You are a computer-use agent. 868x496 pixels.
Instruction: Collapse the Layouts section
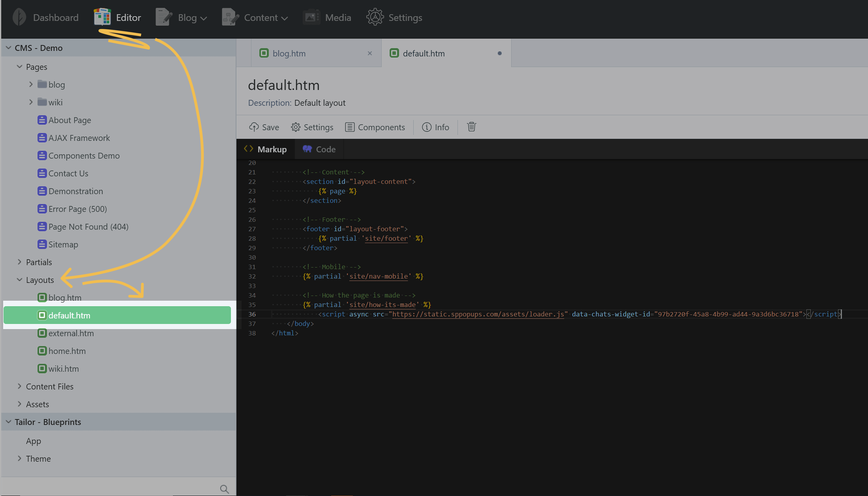pos(19,280)
